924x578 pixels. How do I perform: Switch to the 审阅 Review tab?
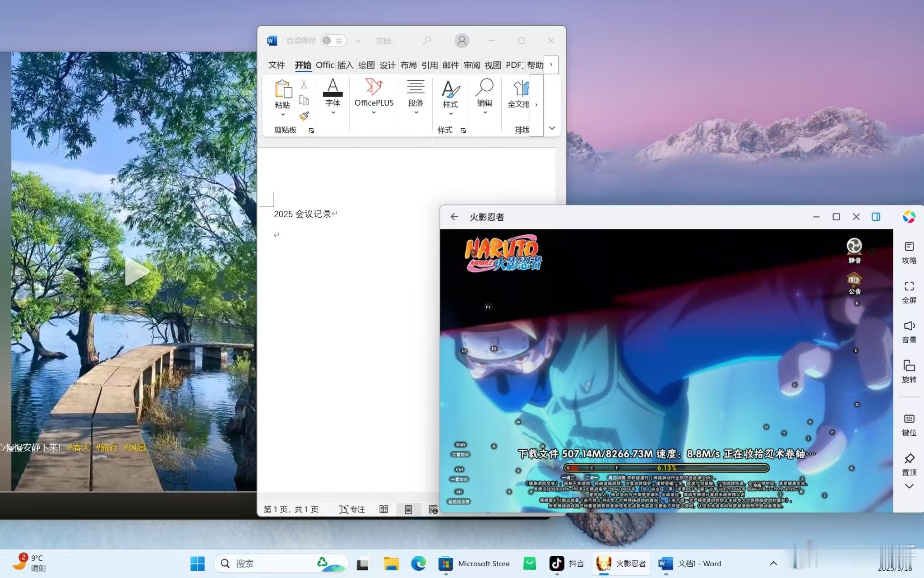[472, 65]
